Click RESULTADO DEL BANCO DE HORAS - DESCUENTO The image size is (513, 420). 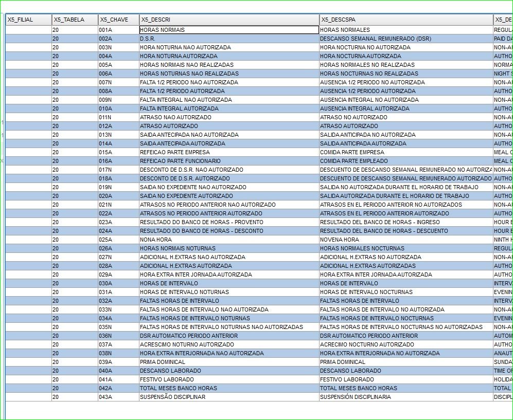[x=406, y=231]
